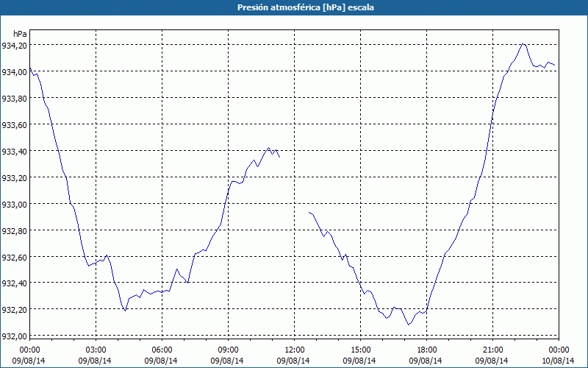The image size is (588, 368).
Task: Click the curve's end point before the data gap
Action: (x=279, y=157)
